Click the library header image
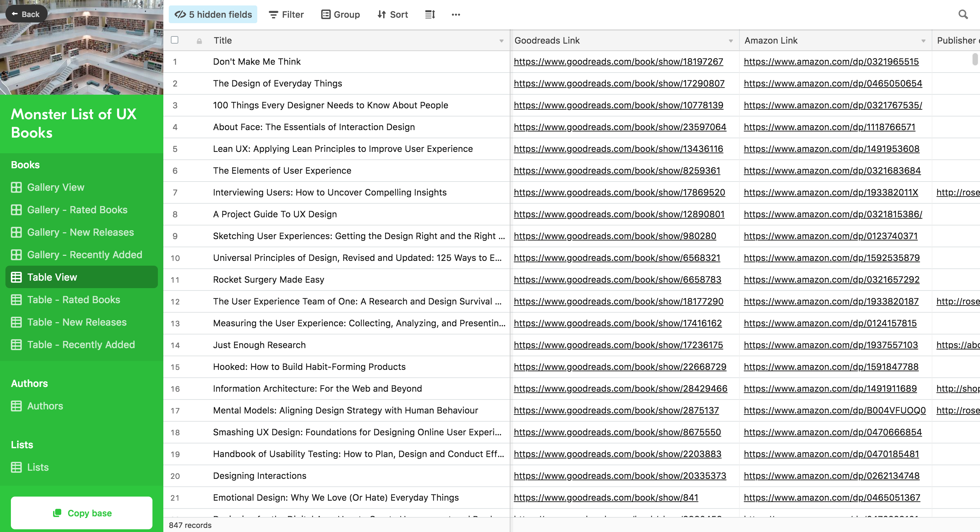 [81, 47]
